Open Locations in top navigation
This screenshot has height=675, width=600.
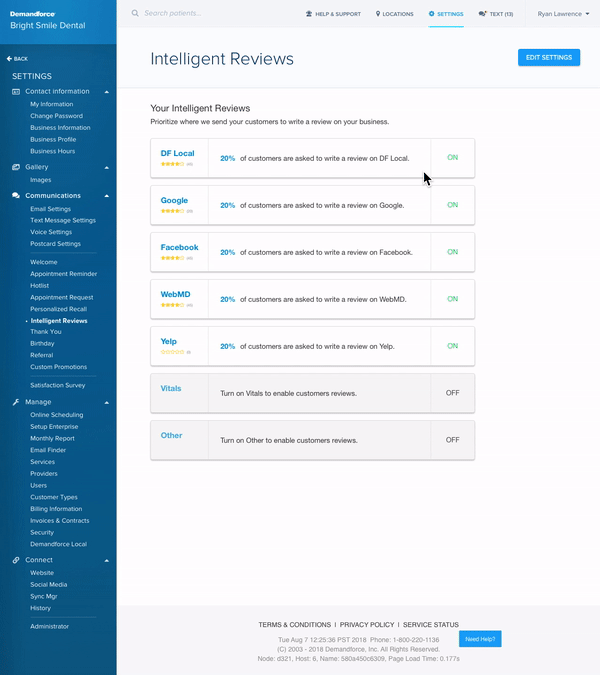point(394,14)
